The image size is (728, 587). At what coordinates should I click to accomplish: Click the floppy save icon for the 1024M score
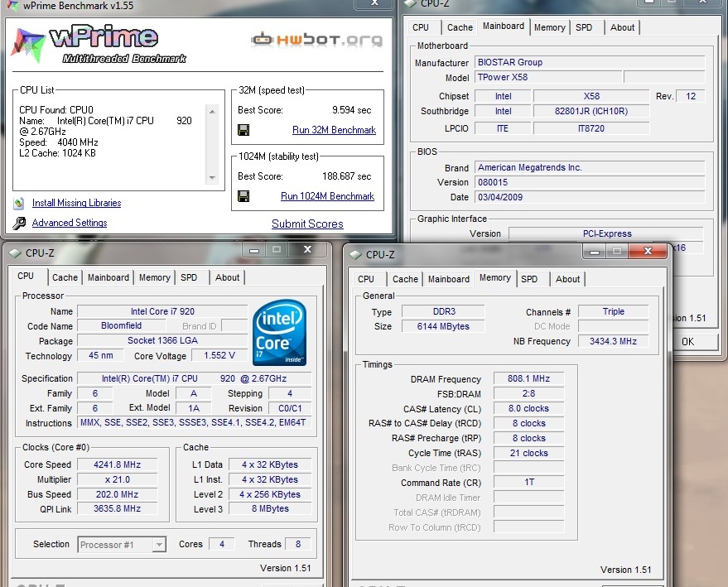pos(243,196)
